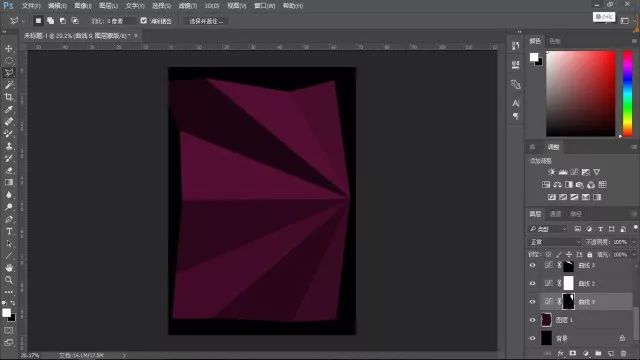Click the vertical hue spectrum slider
The width and height of the screenshot is (640, 360).
(x=627, y=93)
